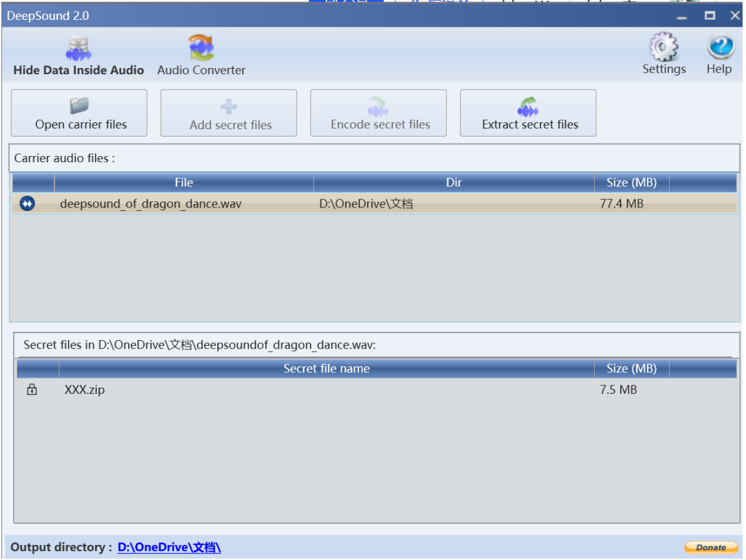Minimize the DeepSound 2.0 window
This screenshot has width=746, height=560.
[x=682, y=16]
